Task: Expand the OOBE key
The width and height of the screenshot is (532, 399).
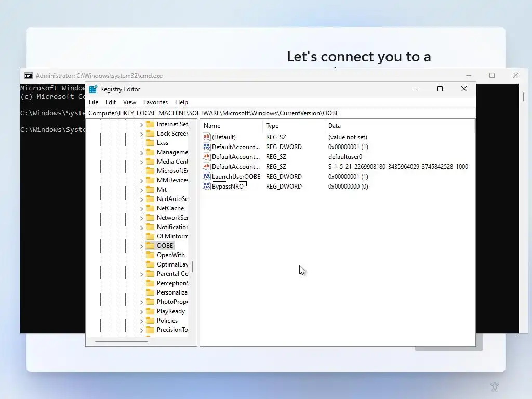Action: tap(141, 246)
